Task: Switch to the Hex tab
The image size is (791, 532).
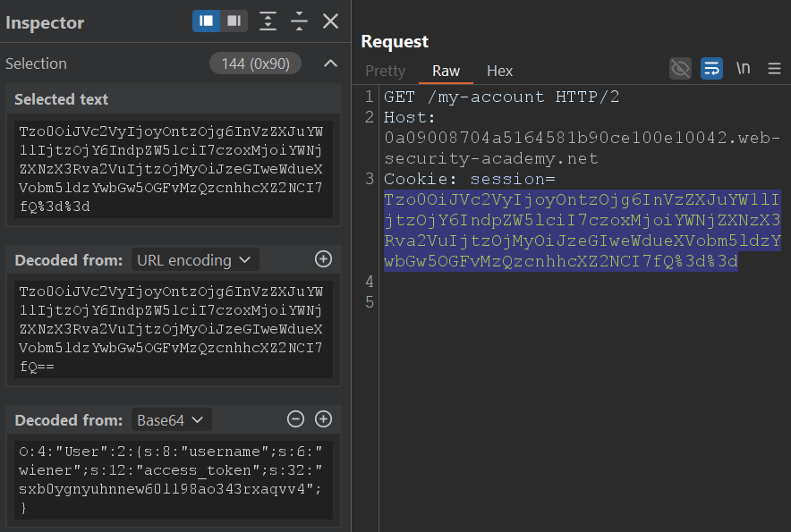Action: [499, 71]
